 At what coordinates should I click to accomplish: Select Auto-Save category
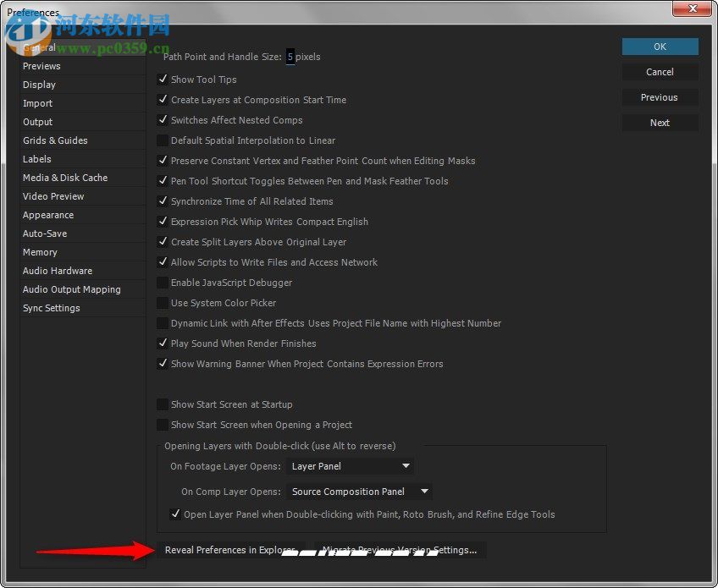tap(82, 234)
